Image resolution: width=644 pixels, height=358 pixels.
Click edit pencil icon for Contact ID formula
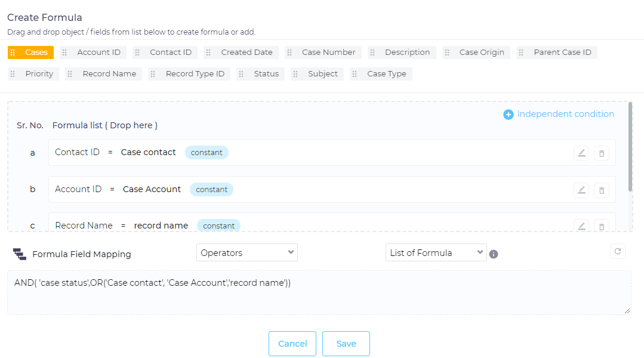581,153
